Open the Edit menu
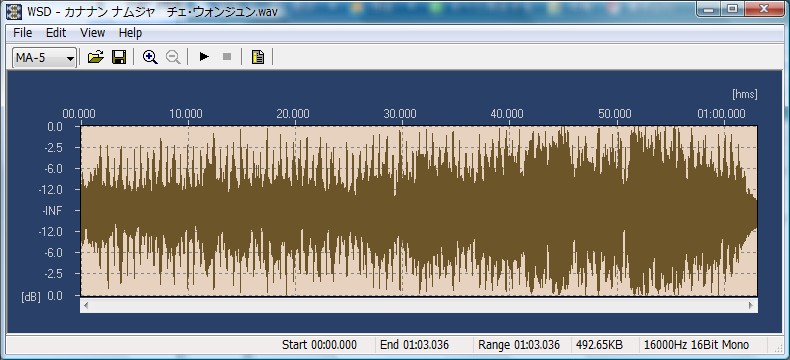 point(56,33)
